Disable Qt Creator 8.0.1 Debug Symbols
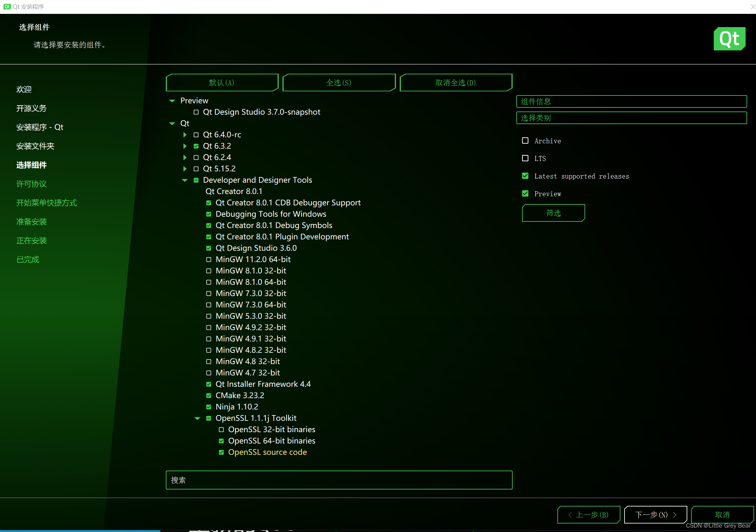The width and height of the screenshot is (756, 532). 209,226
